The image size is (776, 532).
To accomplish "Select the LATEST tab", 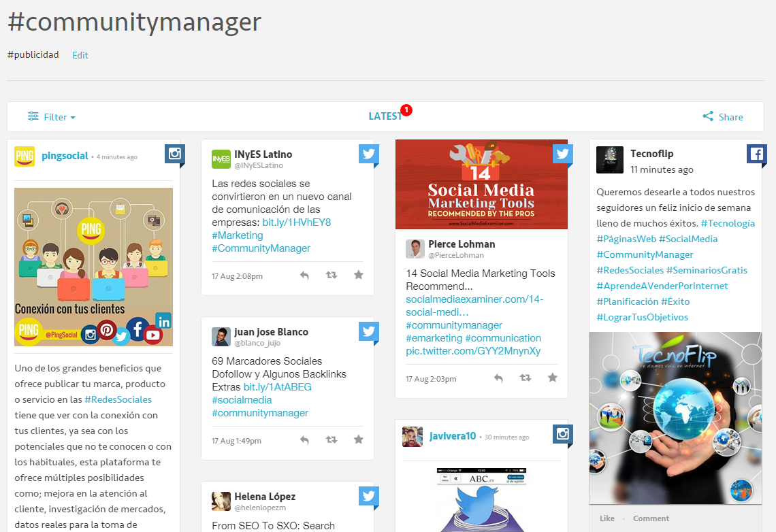I will point(385,116).
